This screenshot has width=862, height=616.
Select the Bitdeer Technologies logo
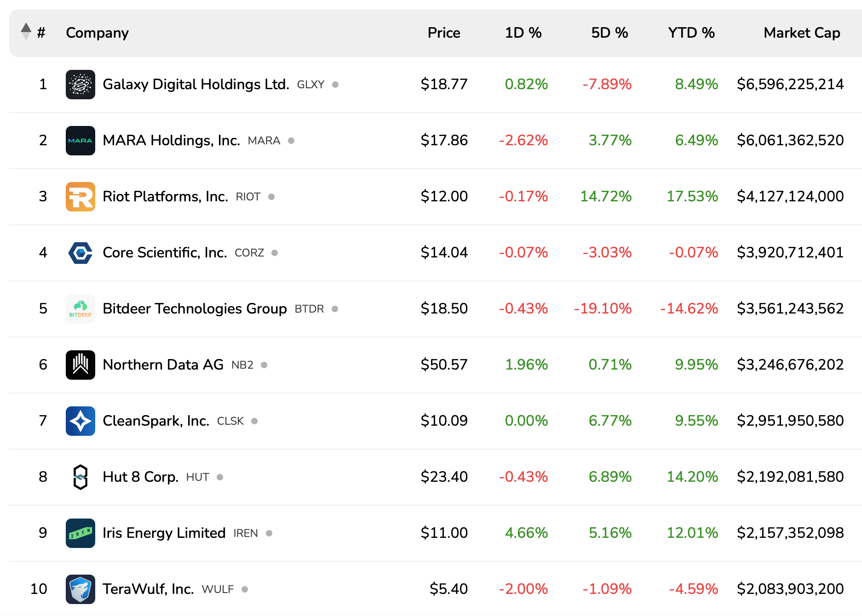(x=80, y=308)
